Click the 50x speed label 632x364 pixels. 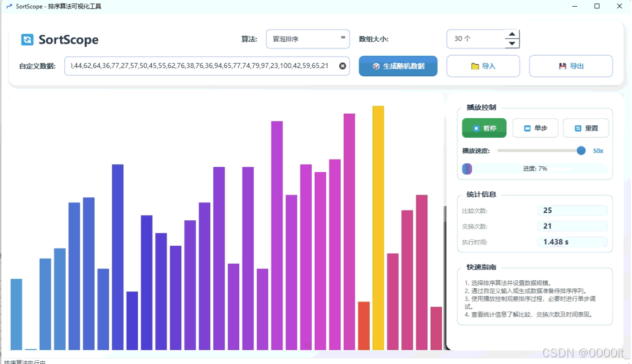pos(598,151)
